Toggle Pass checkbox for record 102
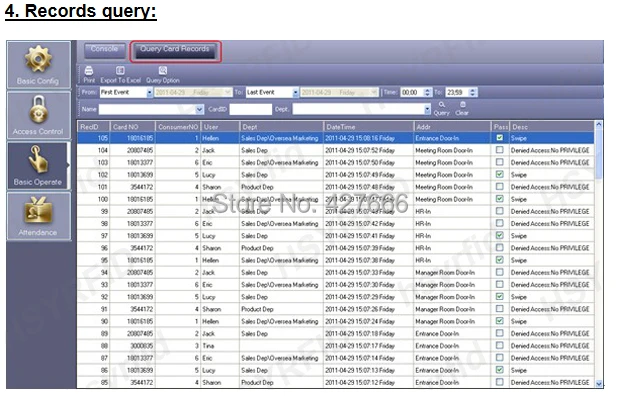This screenshot has width=618, height=406. click(x=499, y=175)
